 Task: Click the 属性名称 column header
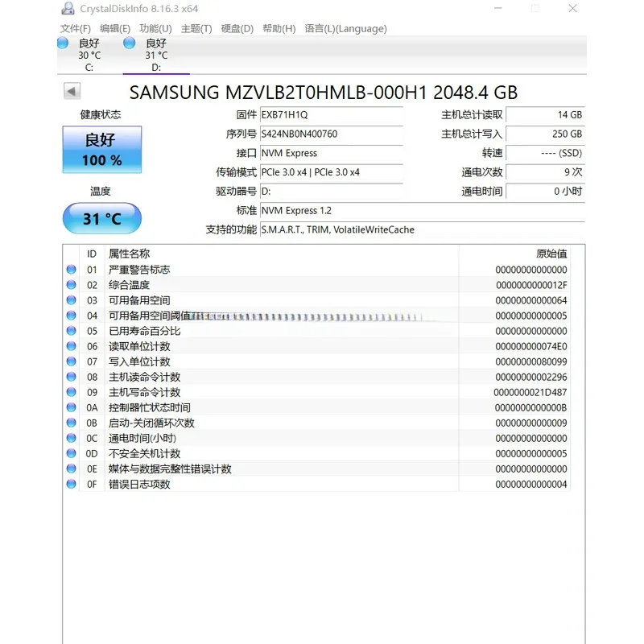[129, 254]
